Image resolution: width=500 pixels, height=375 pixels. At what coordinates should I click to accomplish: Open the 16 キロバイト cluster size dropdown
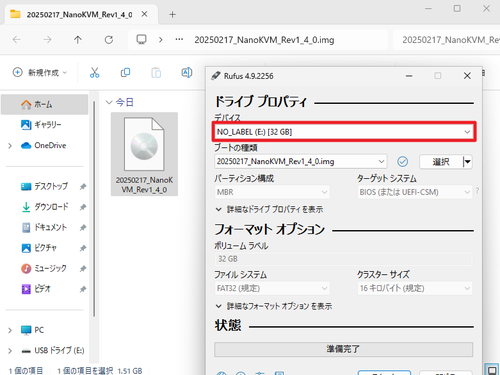coord(414,288)
